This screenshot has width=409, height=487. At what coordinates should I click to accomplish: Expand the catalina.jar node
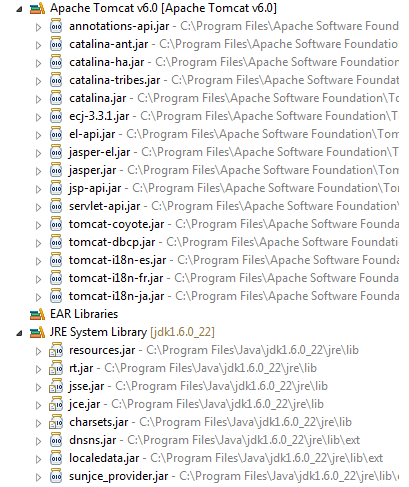coord(39,99)
